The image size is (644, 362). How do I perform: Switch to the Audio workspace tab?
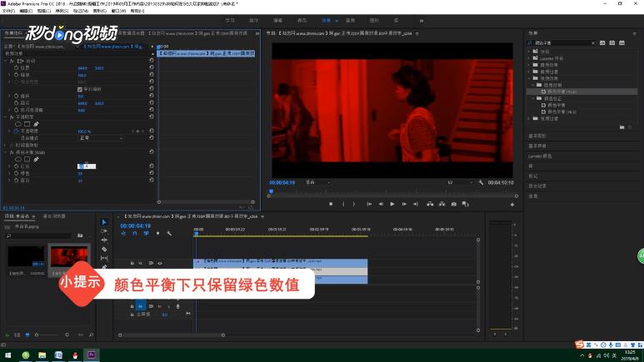click(351, 21)
